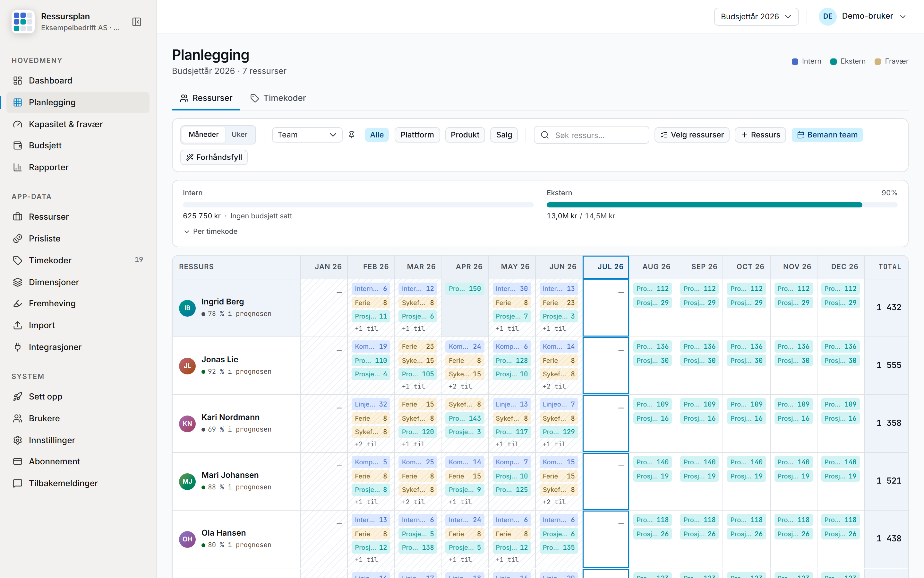Click the Timekoder tag icon in sidebar
The image size is (924, 578).
coord(18,260)
